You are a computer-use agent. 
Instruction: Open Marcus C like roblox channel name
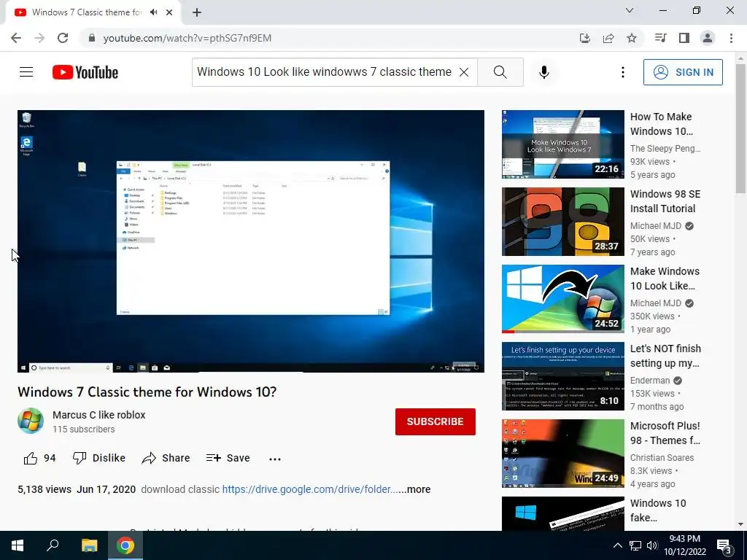98,415
